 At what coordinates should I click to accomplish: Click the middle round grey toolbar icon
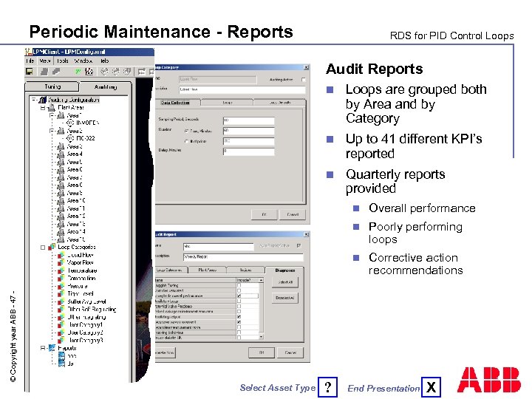(116, 72)
